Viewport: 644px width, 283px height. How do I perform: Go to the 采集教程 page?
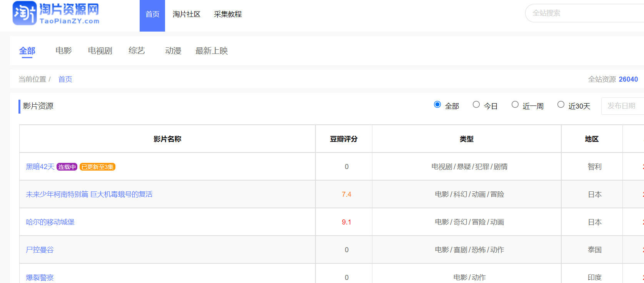pyautogui.click(x=228, y=15)
